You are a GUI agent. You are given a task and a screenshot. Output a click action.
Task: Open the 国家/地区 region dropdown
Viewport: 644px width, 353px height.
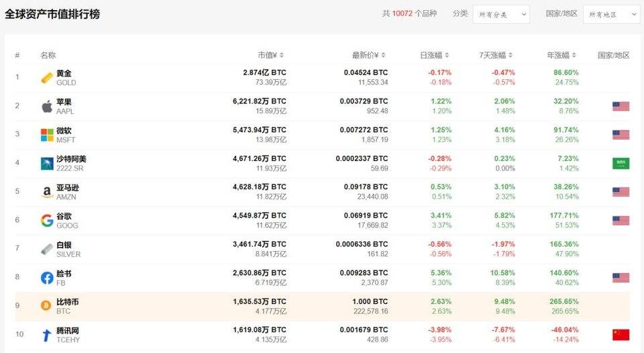coord(612,14)
